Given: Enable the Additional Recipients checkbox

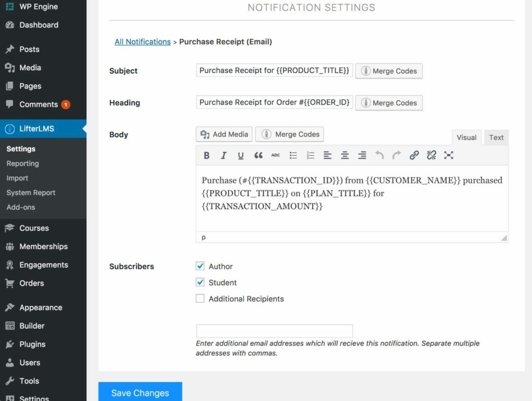Looking at the screenshot, I should pyautogui.click(x=200, y=299).
